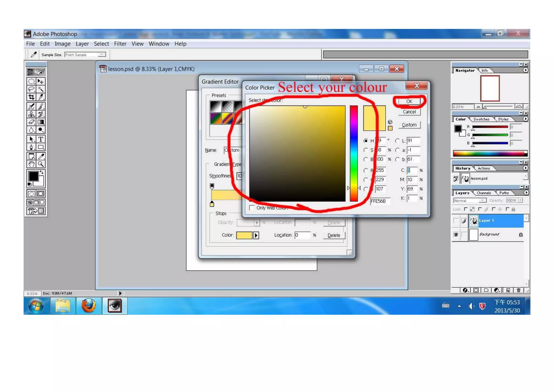Select the Blur tool
The width and height of the screenshot is (554, 392).
[31, 130]
